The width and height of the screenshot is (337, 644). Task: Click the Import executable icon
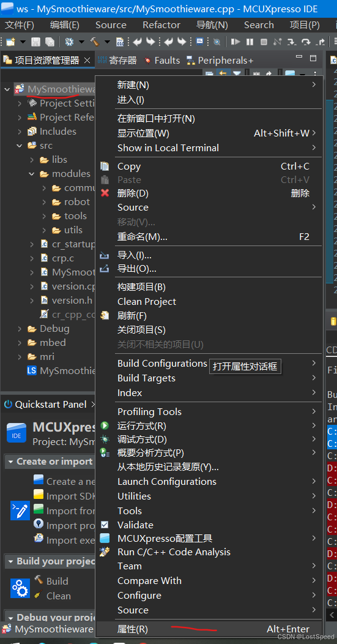39,539
